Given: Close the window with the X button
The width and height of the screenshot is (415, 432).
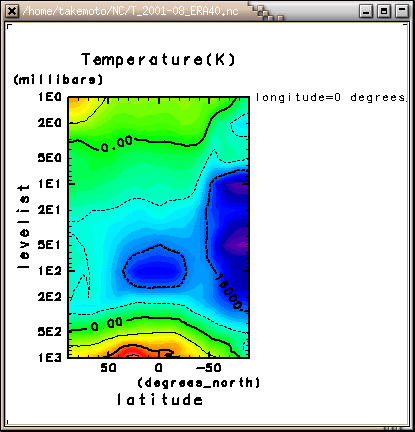Looking at the screenshot, I should (12, 11).
